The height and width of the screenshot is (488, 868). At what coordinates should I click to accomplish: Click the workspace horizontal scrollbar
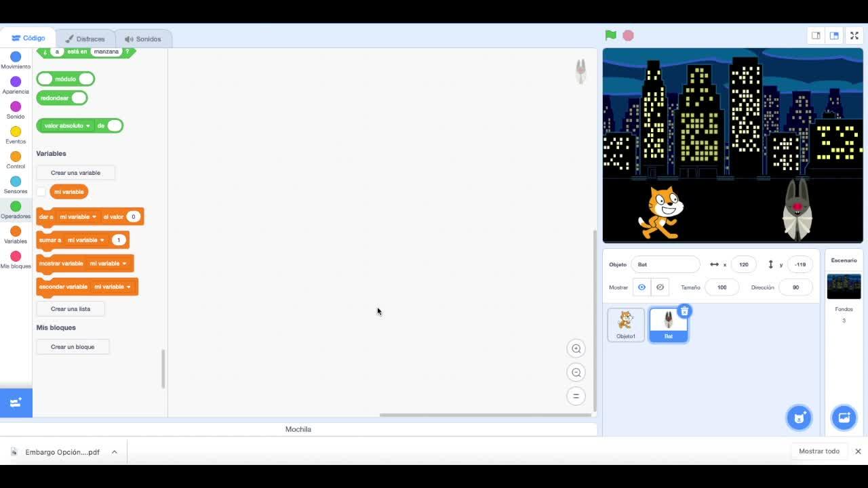tap(486, 415)
